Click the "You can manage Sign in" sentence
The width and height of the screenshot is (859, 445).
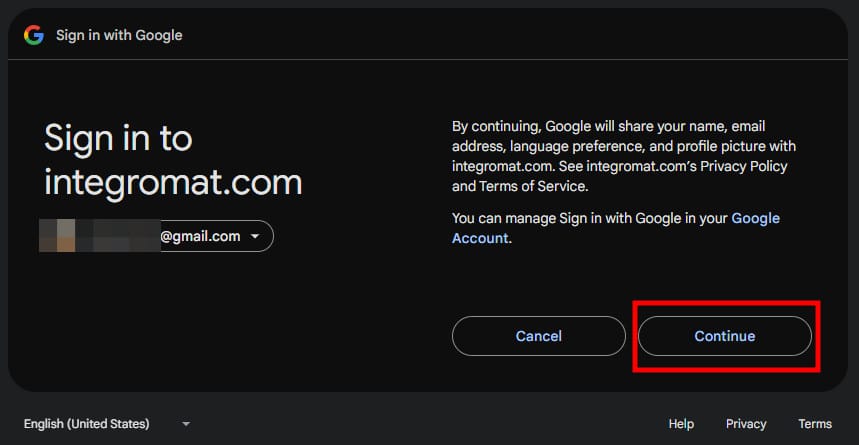click(590, 218)
